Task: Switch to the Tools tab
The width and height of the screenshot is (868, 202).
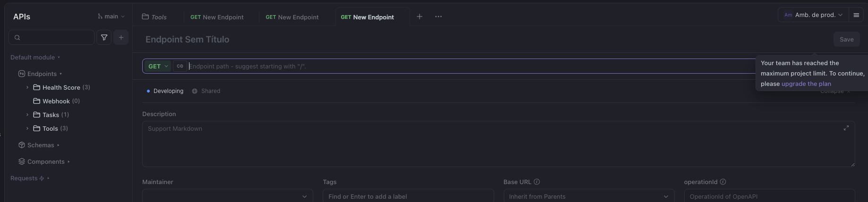Action: point(155,17)
